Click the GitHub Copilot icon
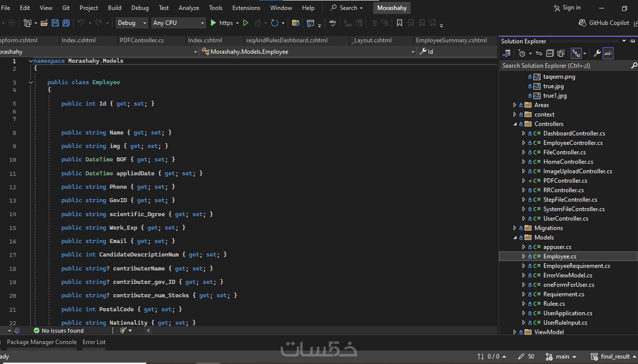The height and width of the screenshot is (364, 638). pos(582,23)
